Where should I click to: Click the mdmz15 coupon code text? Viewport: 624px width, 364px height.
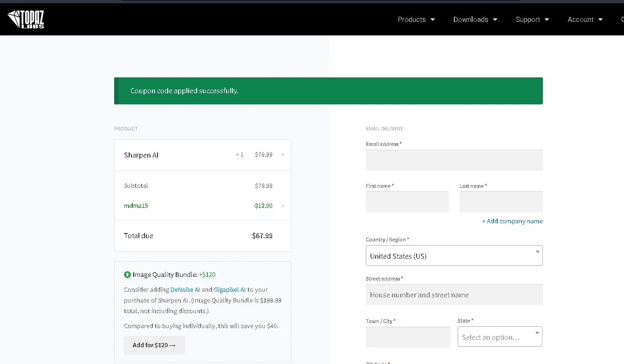click(136, 206)
